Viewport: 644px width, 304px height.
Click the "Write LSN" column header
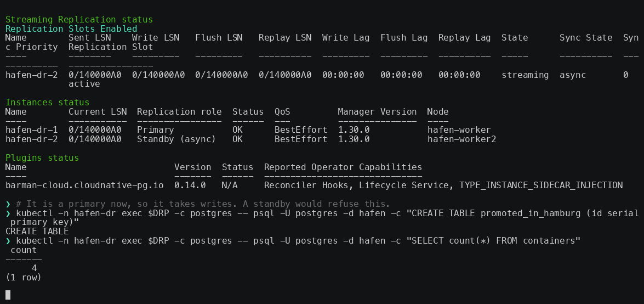pyautogui.click(x=156, y=38)
